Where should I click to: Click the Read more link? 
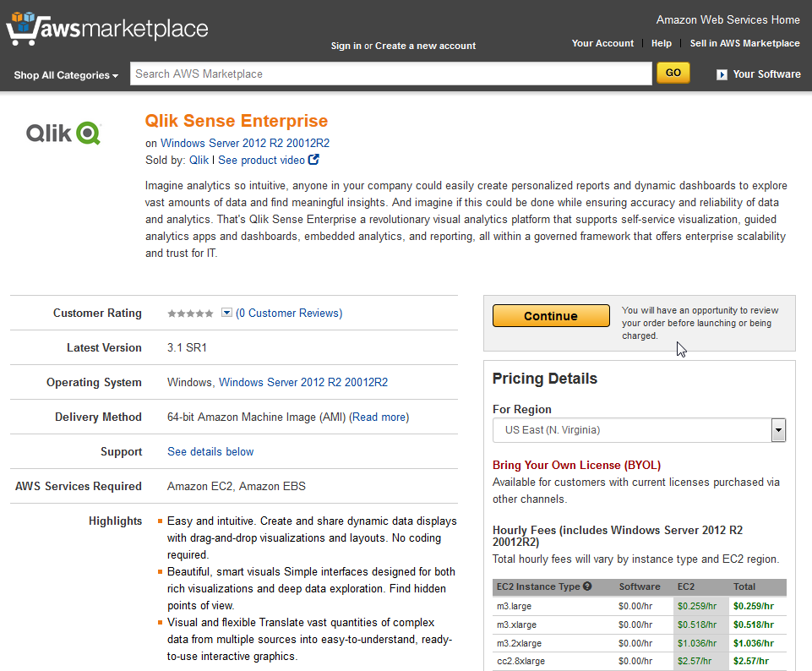(x=379, y=417)
